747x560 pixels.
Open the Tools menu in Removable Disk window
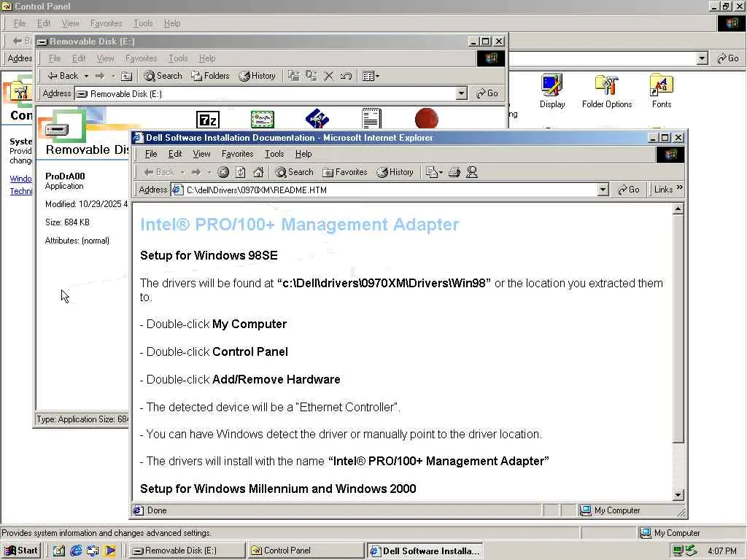point(178,58)
